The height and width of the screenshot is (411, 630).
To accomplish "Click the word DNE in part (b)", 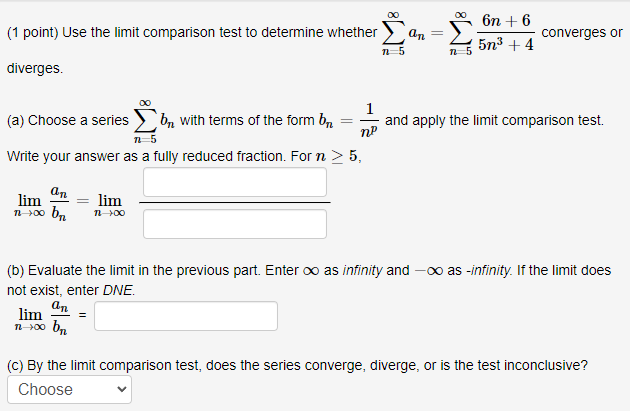I will 118,290.
